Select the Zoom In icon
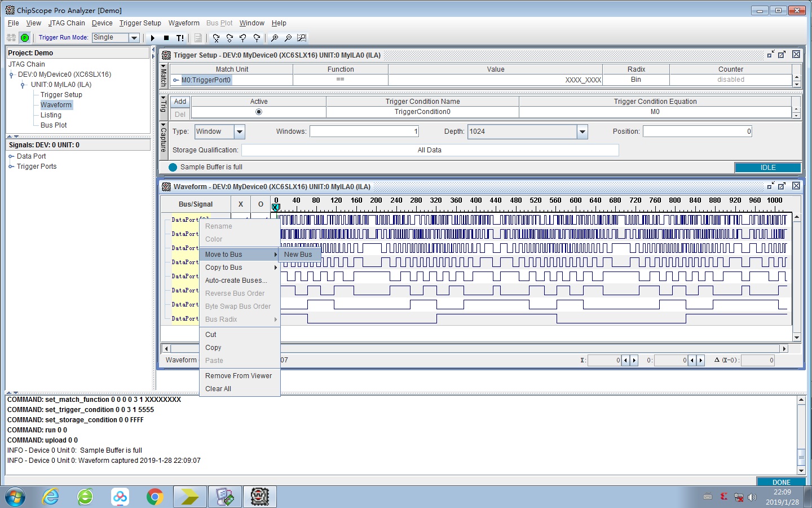 pos(276,38)
